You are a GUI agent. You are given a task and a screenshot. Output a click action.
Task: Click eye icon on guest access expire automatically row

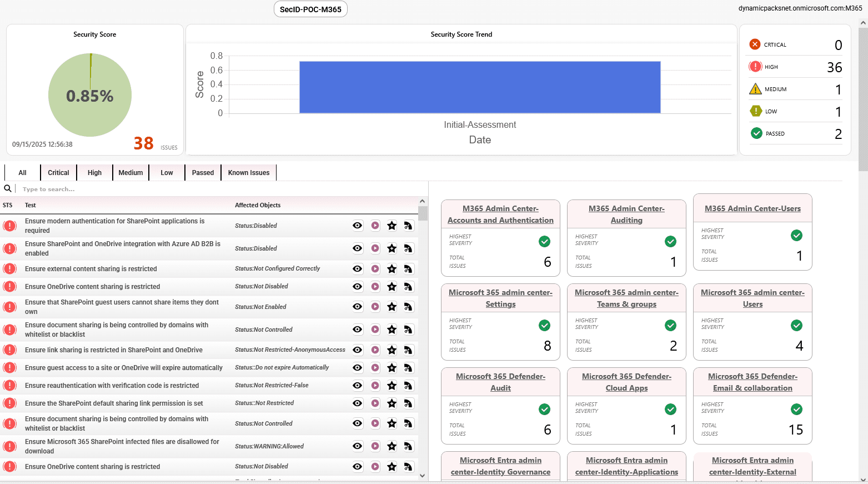coord(358,368)
